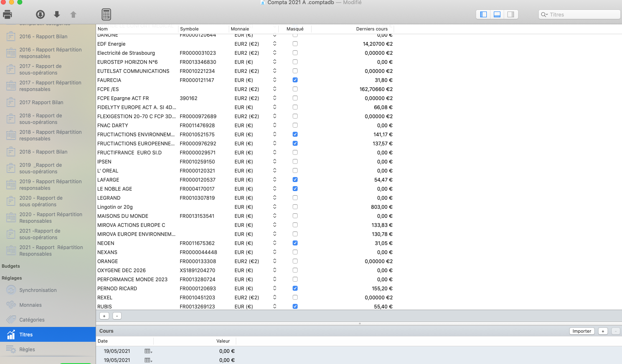Sort Cours table by Valeur header
Image resolution: width=622 pixels, height=364 pixels.
[223, 341]
